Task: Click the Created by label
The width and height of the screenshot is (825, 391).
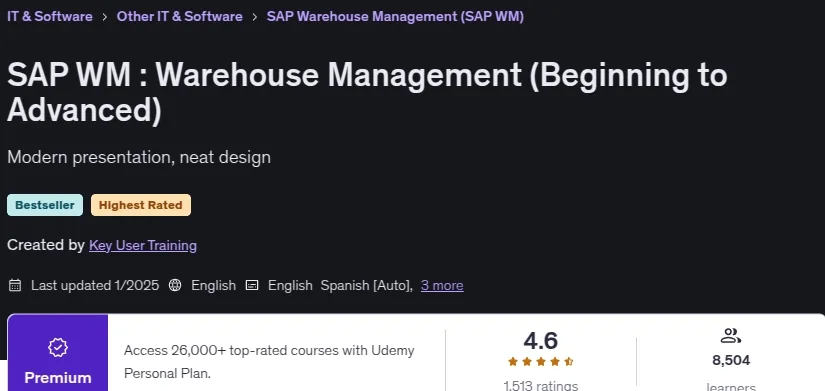Action: pyautogui.click(x=46, y=245)
